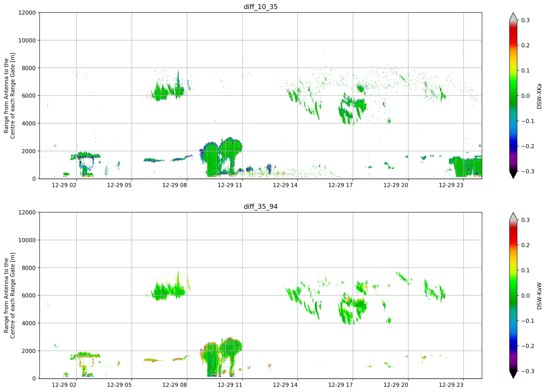Click the gray upper arrow of DSW-KaW colorbar
Viewport: 546px width, 392px height.
click(x=513, y=216)
